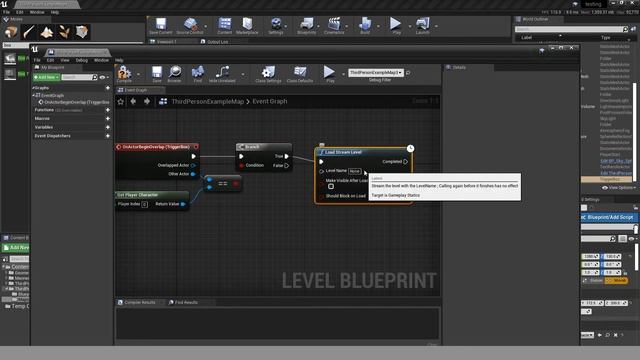Click Overlapped Actor output pin

point(193,165)
